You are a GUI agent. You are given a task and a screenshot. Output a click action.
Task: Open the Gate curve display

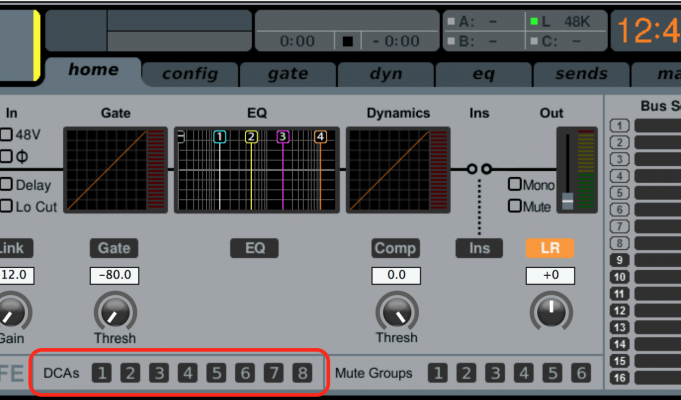pyautogui.click(x=116, y=170)
